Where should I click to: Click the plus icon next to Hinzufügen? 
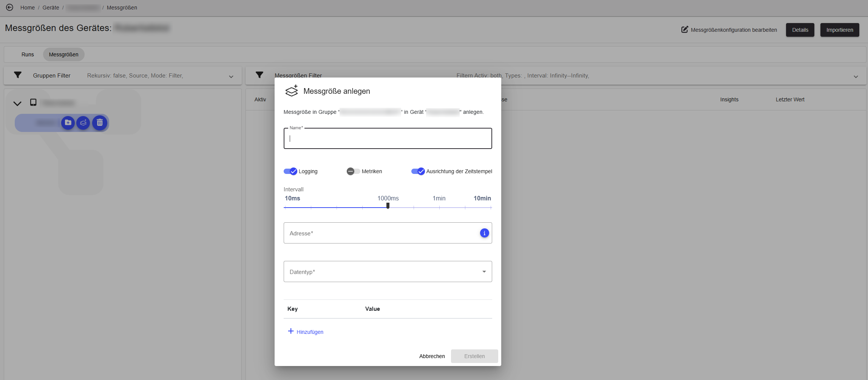pos(290,331)
